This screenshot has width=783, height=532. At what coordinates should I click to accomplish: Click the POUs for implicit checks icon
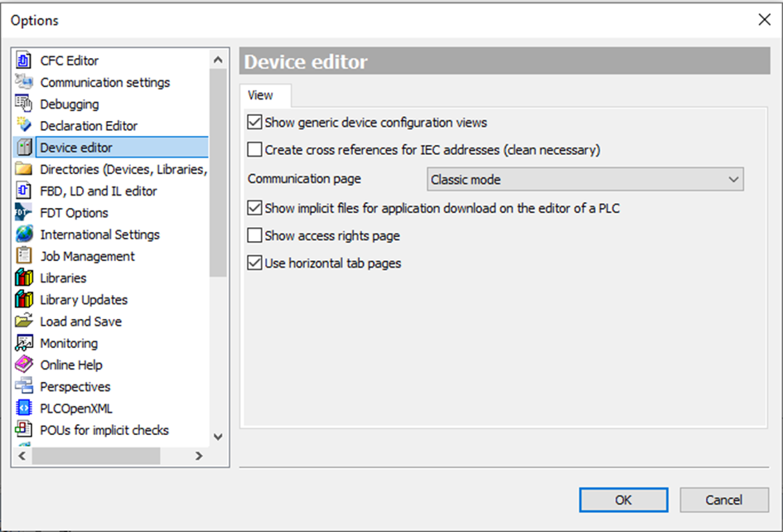pyautogui.click(x=23, y=429)
